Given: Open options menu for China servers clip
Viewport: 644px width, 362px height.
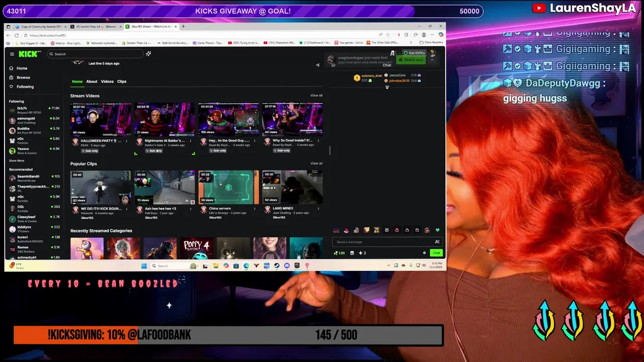Looking at the screenshot, I should coord(255,209).
